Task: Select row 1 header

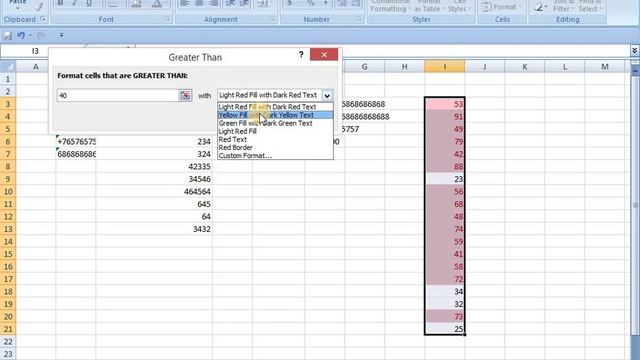Action: click(8, 79)
